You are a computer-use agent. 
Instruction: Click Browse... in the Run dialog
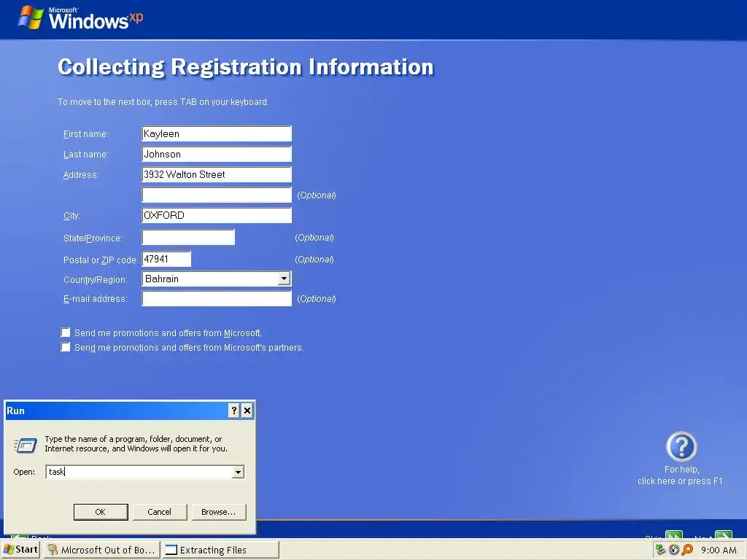(x=219, y=512)
